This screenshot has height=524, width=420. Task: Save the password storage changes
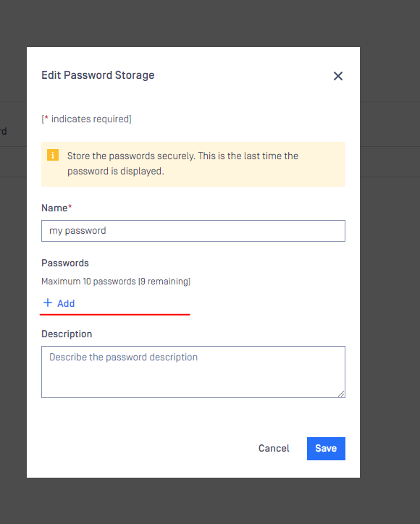(x=326, y=449)
